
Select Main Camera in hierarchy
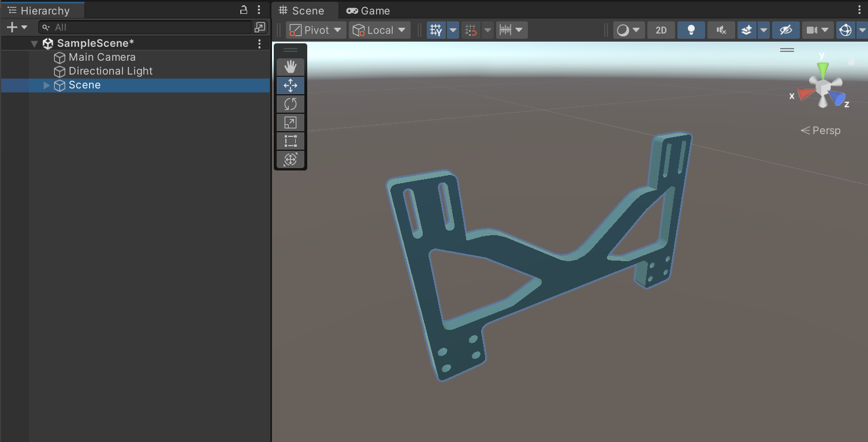(x=102, y=57)
